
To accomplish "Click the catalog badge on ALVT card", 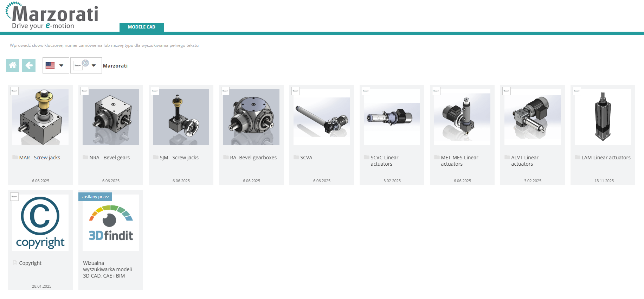I will [x=507, y=91].
